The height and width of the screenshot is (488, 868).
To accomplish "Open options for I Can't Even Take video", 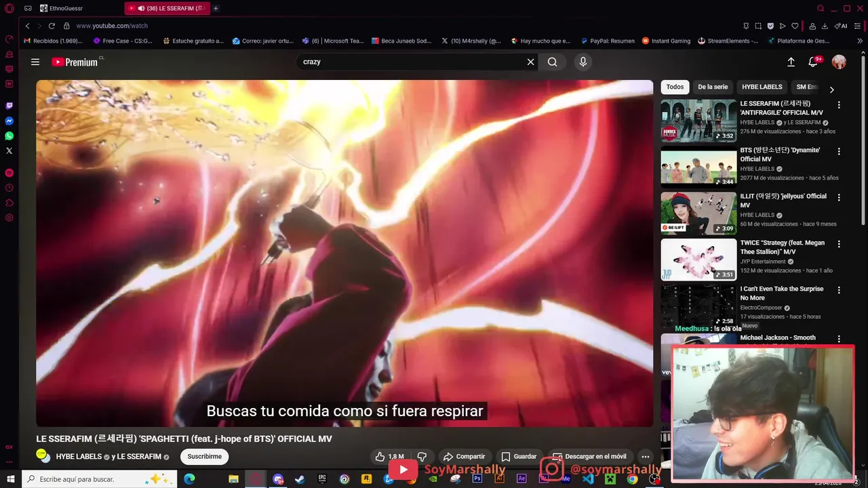I will 839,290.
